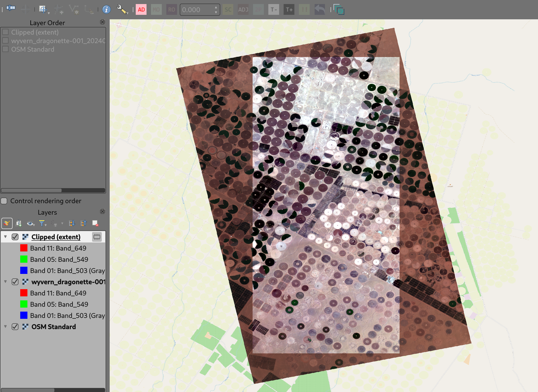Toggle the red AD button
Image resolution: width=538 pixels, height=392 pixels.
pos(141,10)
